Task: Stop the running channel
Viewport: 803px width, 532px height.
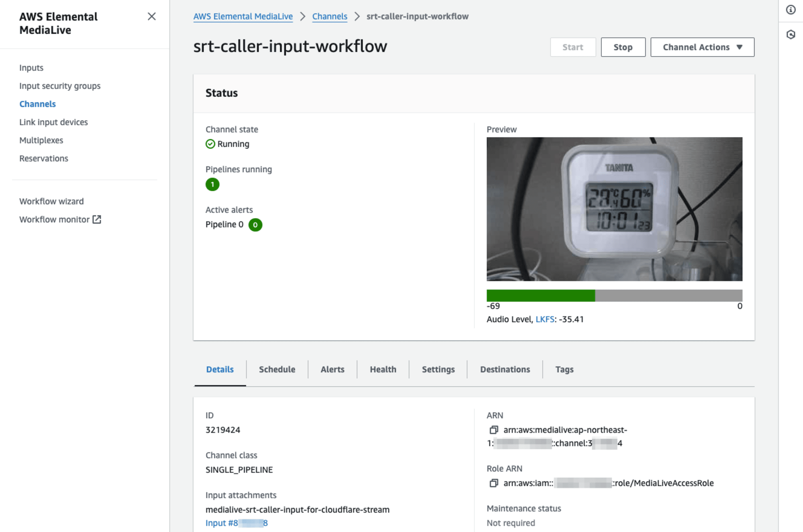Action: 623,47
